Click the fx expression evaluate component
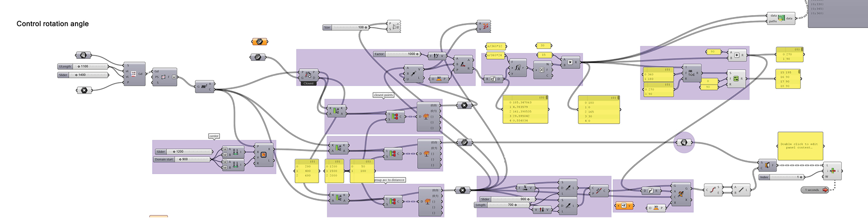The width and height of the screenshot is (868, 224). pyautogui.click(x=518, y=68)
